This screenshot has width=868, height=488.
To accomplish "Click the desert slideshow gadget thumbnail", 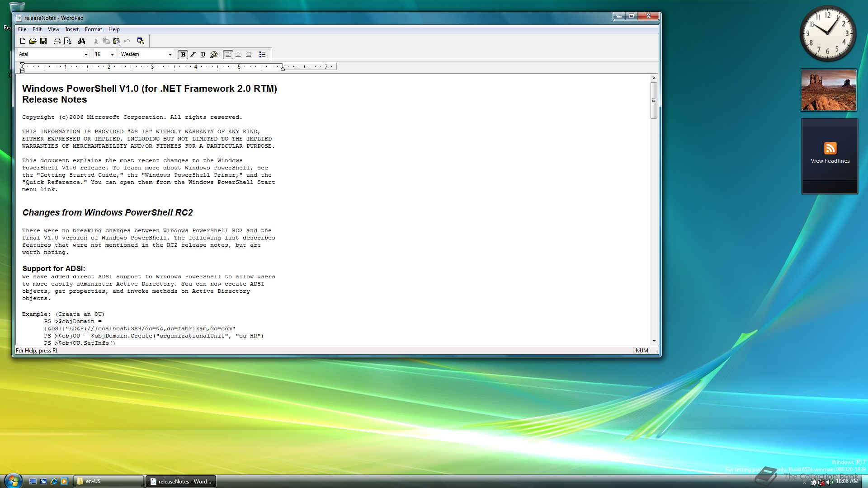I will pos(829,90).
